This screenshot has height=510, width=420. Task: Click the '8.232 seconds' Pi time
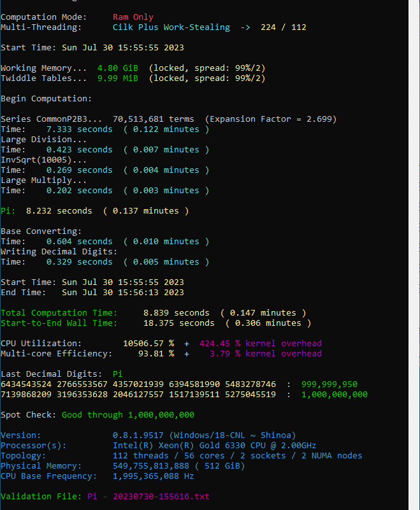[x=59, y=211]
